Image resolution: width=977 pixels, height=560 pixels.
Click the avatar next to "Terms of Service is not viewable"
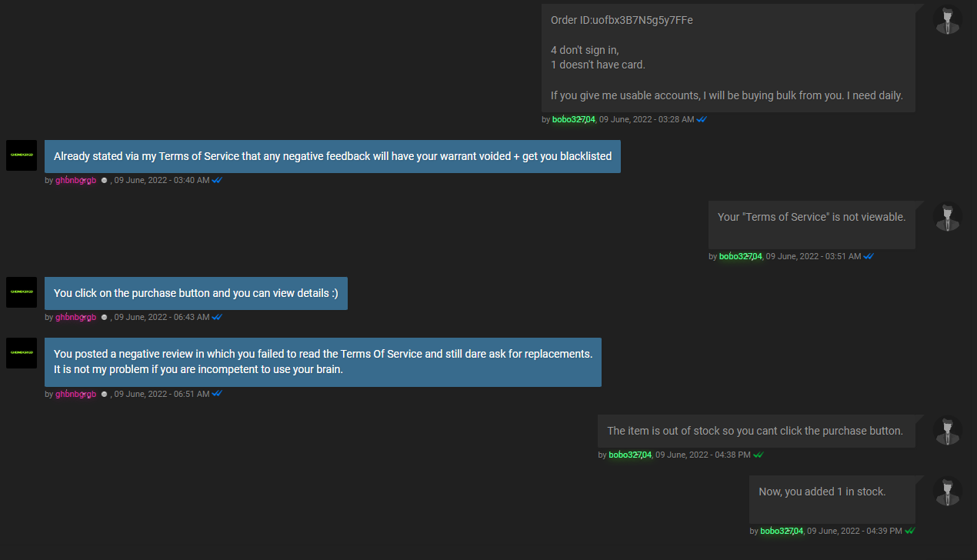949,217
